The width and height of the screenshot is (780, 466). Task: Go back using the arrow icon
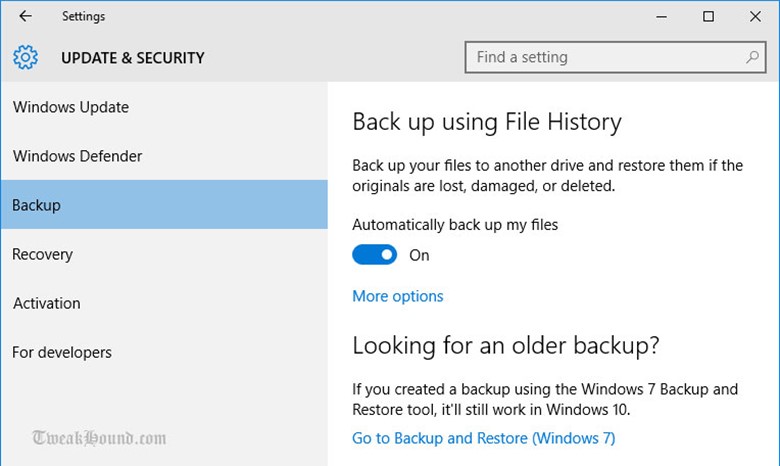click(25, 16)
